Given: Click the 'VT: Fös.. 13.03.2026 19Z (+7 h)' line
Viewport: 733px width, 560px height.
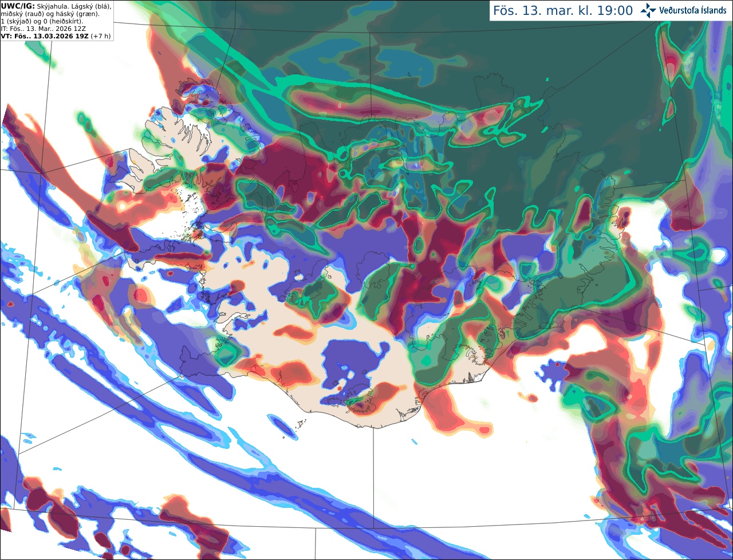Looking at the screenshot, I should click(x=56, y=36).
